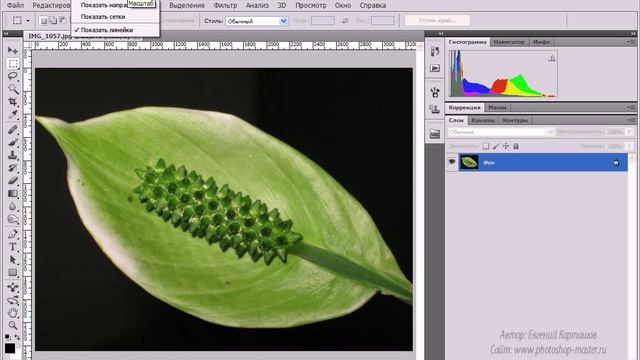Image resolution: width=640 pixels, height=360 pixels.
Task: Toggle visibility of the Фон layer
Action: (x=452, y=162)
